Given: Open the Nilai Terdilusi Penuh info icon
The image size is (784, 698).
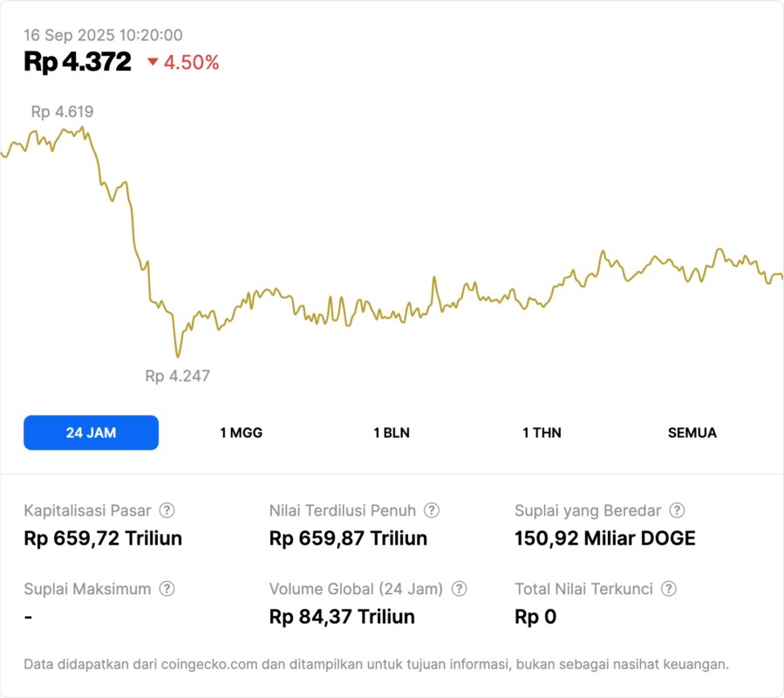Looking at the screenshot, I should click(432, 510).
